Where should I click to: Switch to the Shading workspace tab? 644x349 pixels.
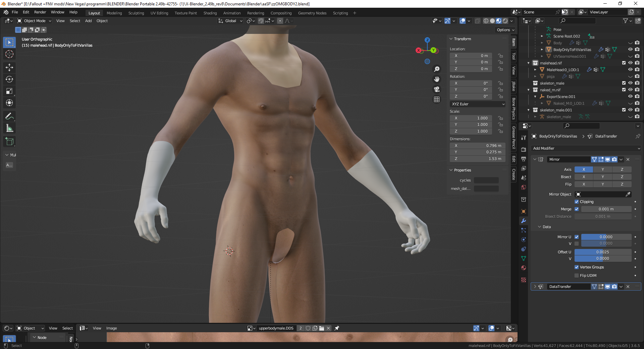pos(210,13)
